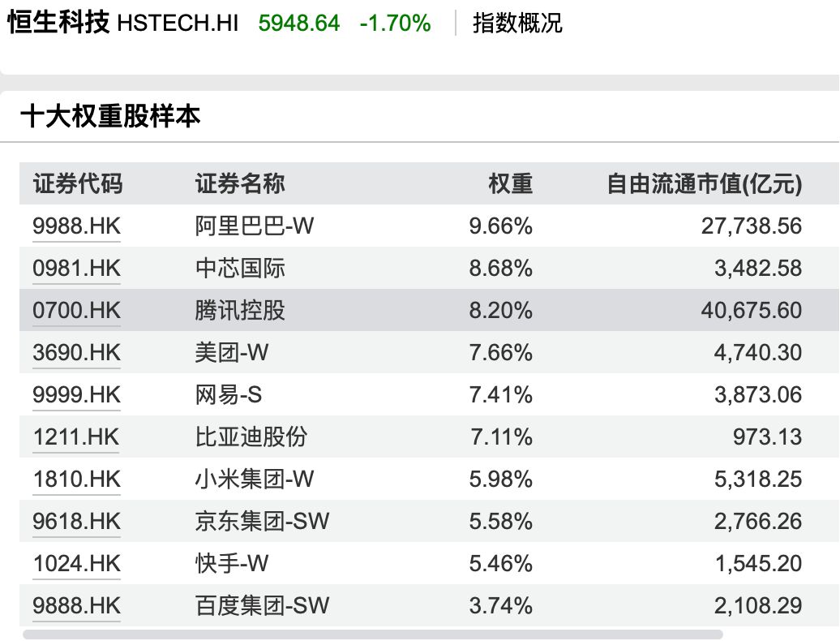Click the 0981.HK security code
The image size is (840, 641).
(76, 268)
